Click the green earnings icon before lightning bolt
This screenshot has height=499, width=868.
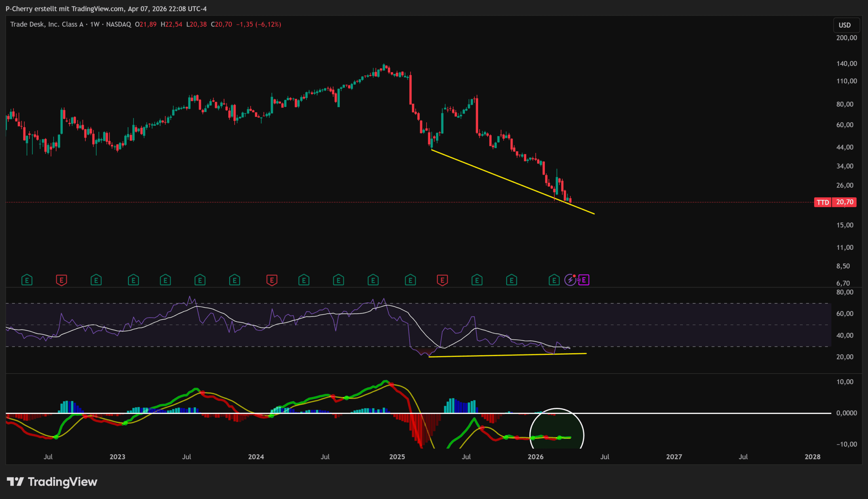(x=554, y=280)
